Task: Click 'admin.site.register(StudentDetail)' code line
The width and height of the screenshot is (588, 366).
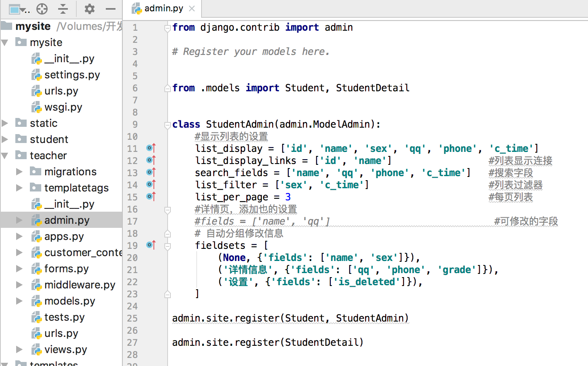Action: pyautogui.click(x=268, y=343)
